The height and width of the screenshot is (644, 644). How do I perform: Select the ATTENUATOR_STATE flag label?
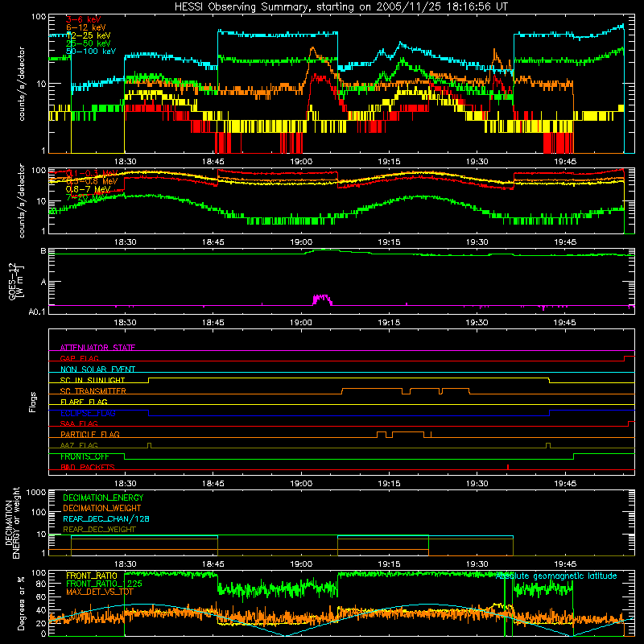pos(97,348)
